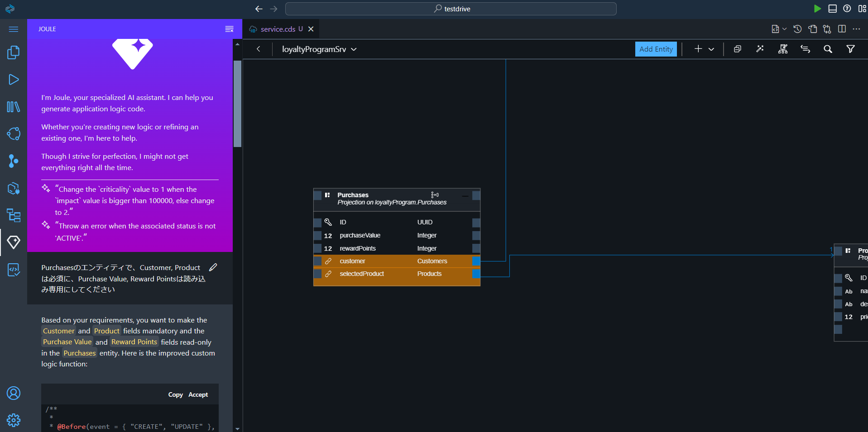This screenshot has width=868, height=432.
Task: Open the compare changes icon
Action: pyautogui.click(x=827, y=29)
